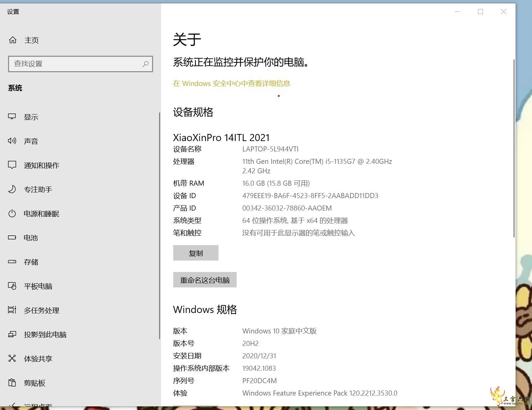Click the power icon beside 电源和睡眠
This screenshot has height=410, width=532.
pos(12,213)
